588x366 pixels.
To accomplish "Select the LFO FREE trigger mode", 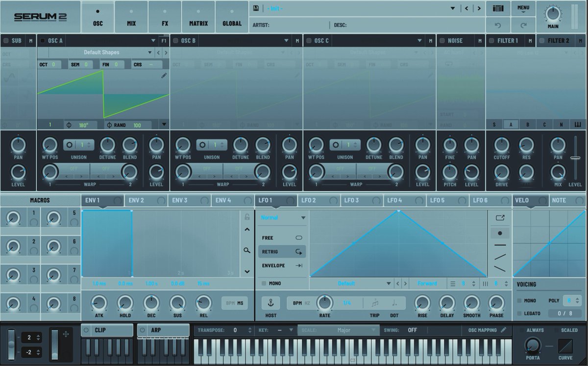I will tap(282, 238).
